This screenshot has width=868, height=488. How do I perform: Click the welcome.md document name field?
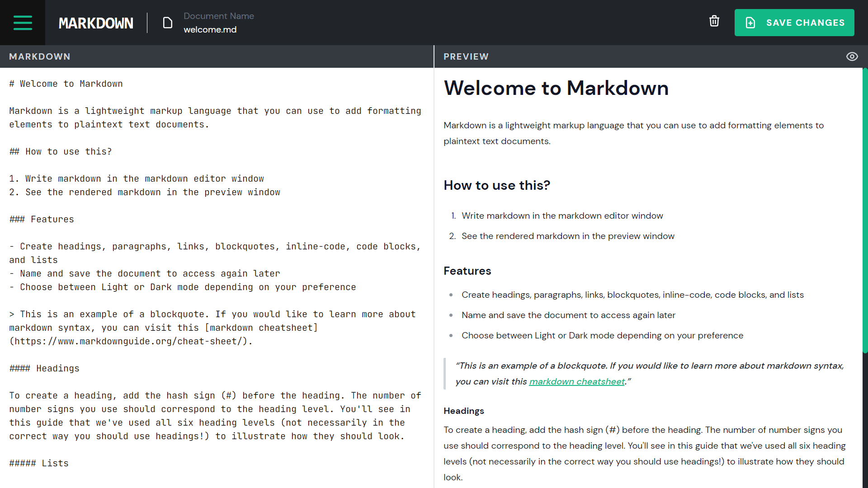pos(210,29)
